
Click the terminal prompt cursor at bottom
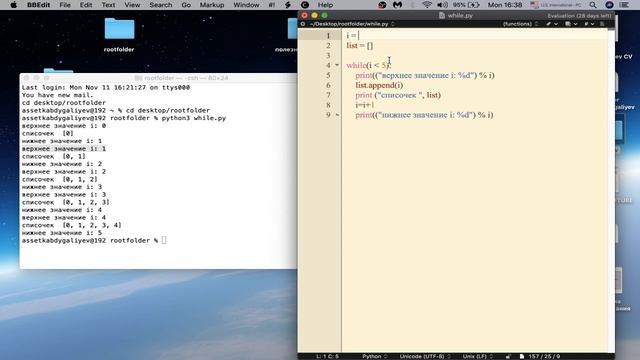click(164, 240)
